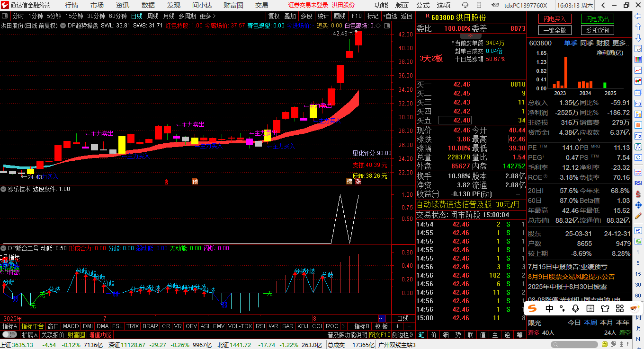
Task: Open the 画线 dropdown
Action: (x=340, y=16)
